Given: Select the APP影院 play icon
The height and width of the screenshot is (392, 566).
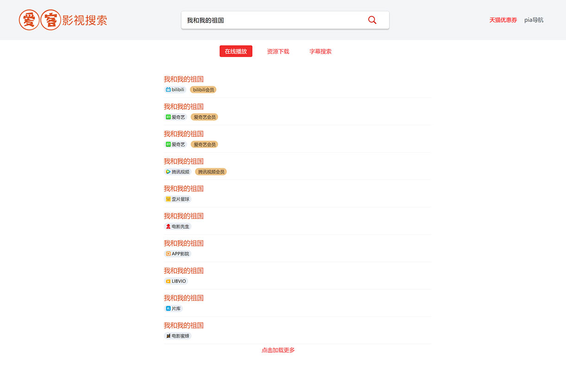Looking at the screenshot, I should pos(169,254).
